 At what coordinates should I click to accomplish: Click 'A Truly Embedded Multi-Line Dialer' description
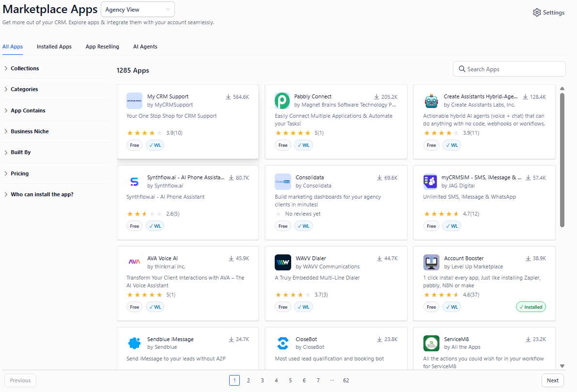tap(317, 278)
